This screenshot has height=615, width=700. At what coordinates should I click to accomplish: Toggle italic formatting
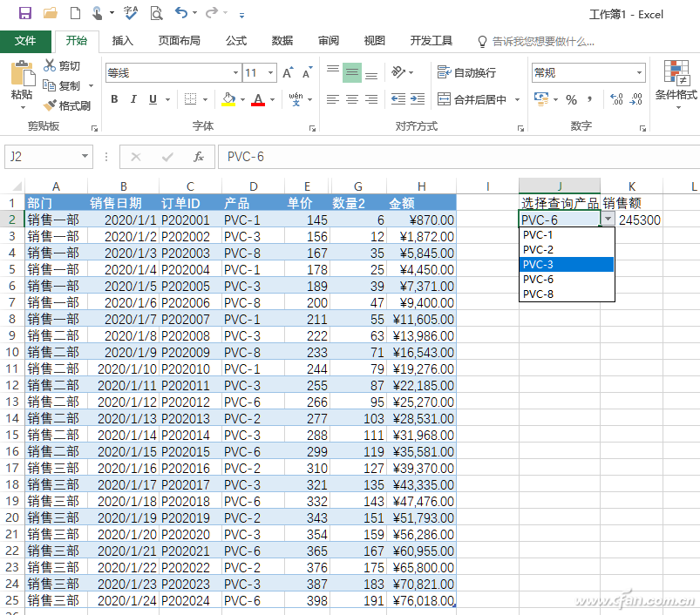point(133,99)
